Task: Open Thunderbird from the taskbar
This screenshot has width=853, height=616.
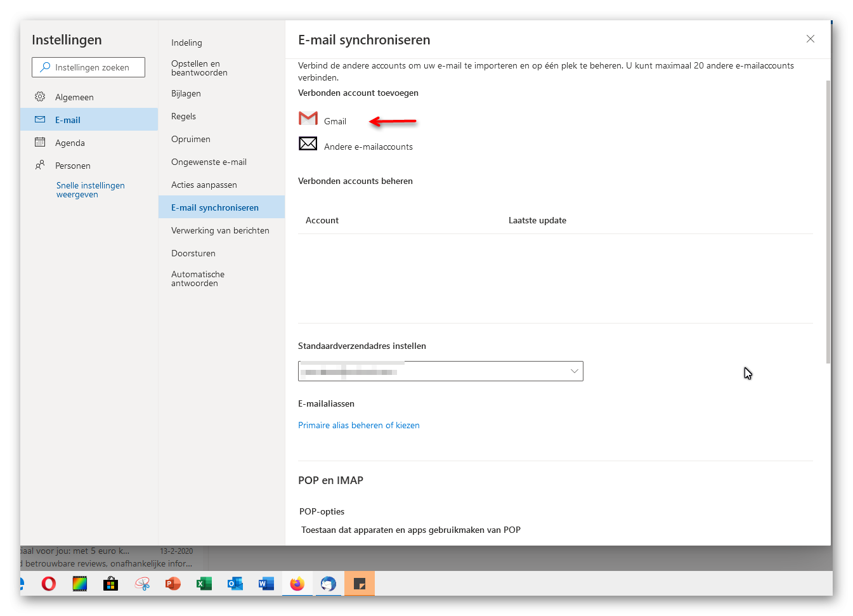Action: (x=329, y=584)
